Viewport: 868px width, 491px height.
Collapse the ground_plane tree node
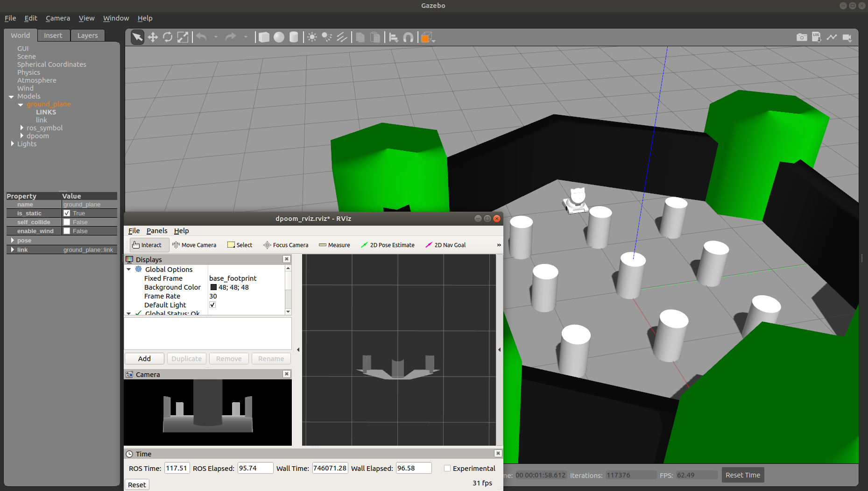21,105
